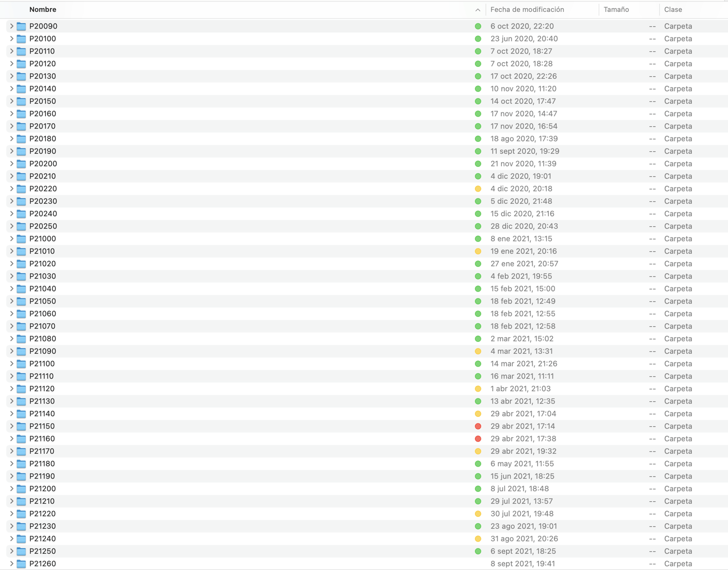728x570 pixels.
Task: Select the P20210 folder icon
Action: [21, 176]
